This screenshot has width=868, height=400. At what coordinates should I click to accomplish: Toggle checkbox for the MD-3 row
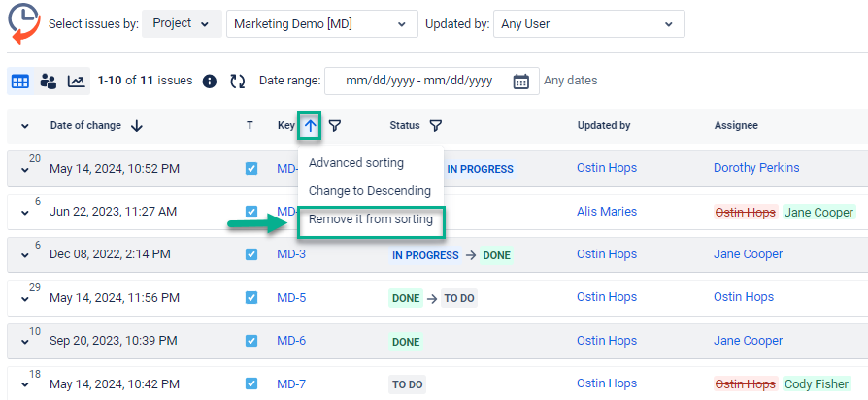tap(251, 254)
